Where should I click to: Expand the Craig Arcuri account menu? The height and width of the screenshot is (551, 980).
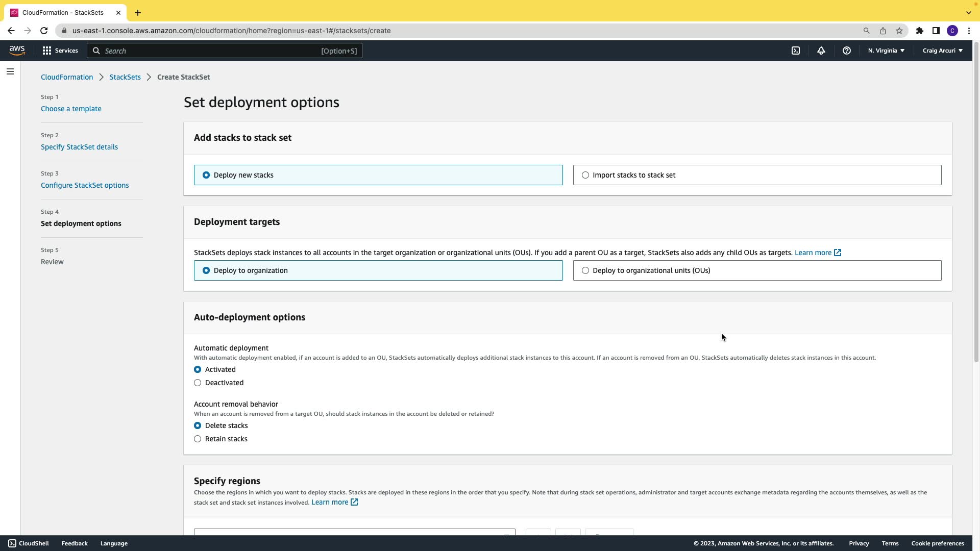[942, 51]
